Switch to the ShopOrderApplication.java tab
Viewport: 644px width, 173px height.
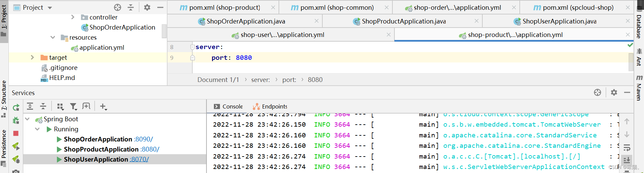246,21
